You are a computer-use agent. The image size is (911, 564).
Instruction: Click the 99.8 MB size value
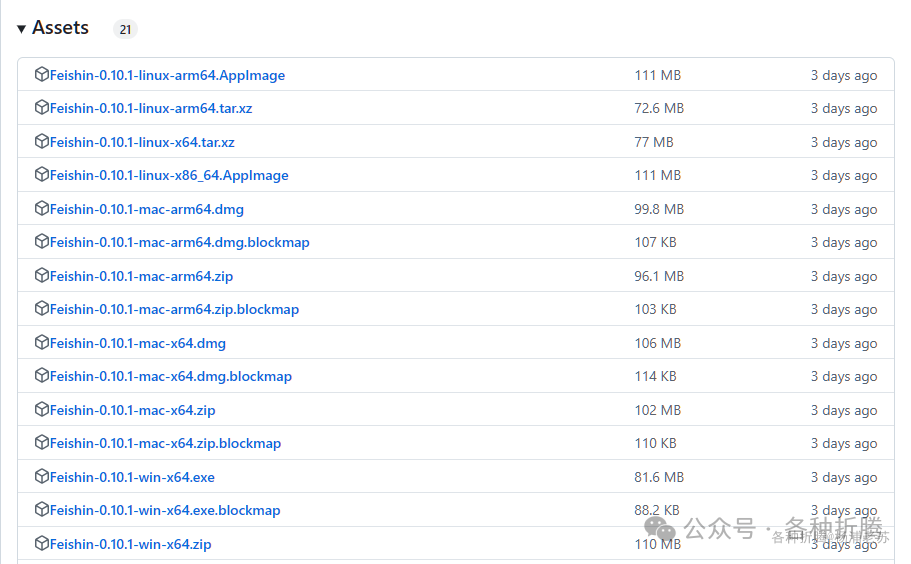(x=659, y=209)
